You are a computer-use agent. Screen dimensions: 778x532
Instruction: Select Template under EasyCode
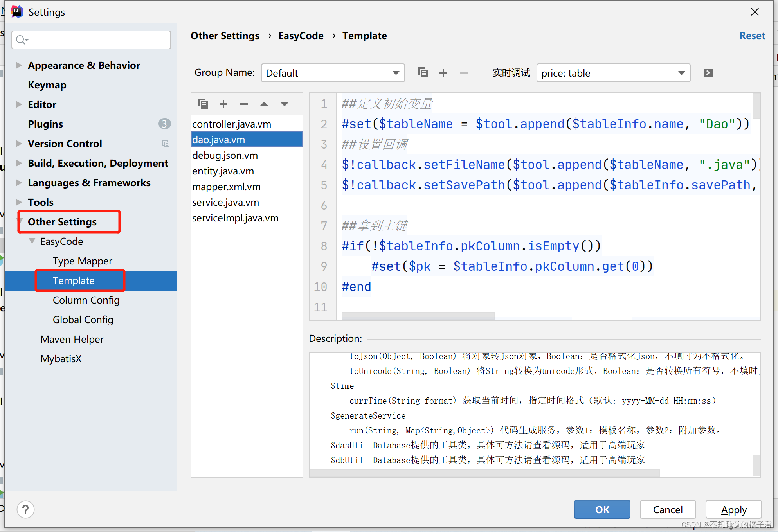pos(74,280)
